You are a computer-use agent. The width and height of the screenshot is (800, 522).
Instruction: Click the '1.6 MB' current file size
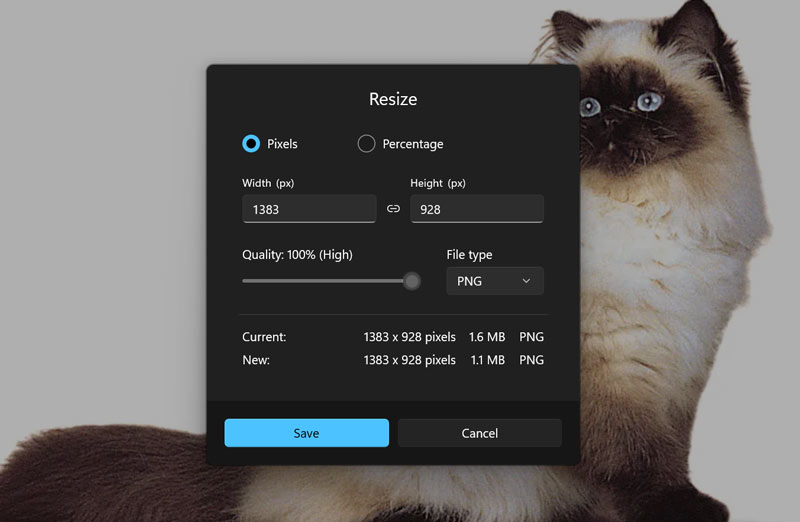(487, 337)
